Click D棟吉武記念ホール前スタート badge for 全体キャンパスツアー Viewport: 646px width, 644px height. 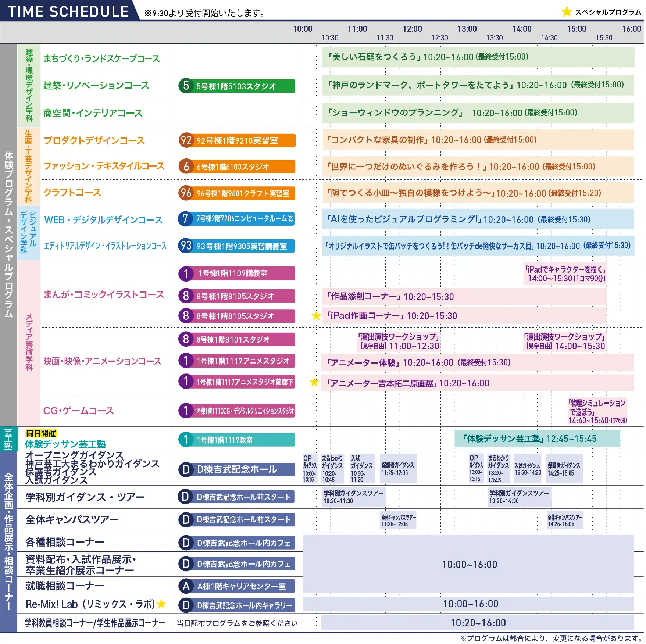pos(237,519)
